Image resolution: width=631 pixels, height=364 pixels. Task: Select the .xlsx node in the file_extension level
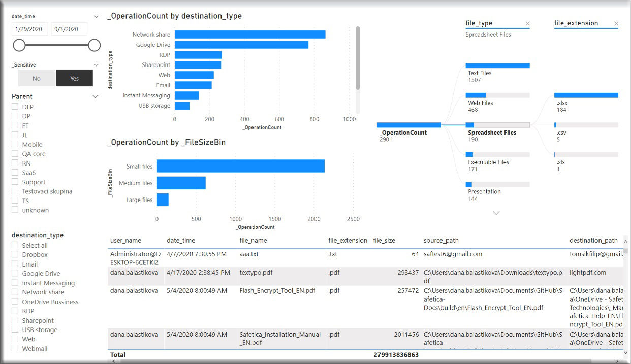click(x=586, y=95)
